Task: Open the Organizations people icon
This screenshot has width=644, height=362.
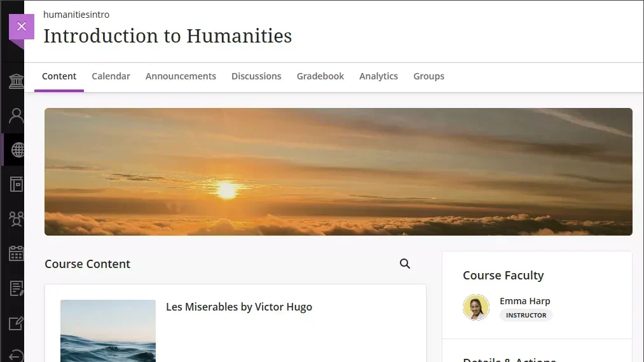Action: click(x=16, y=219)
